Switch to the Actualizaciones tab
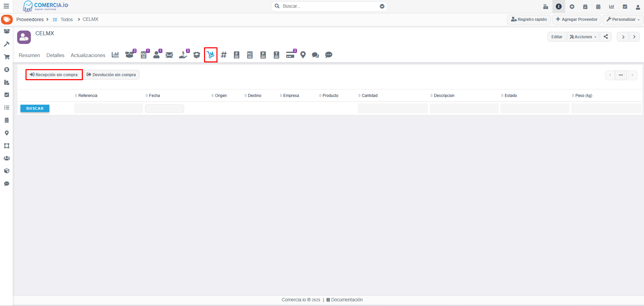The height and width of the screenshot is (306, 644). 88,55
